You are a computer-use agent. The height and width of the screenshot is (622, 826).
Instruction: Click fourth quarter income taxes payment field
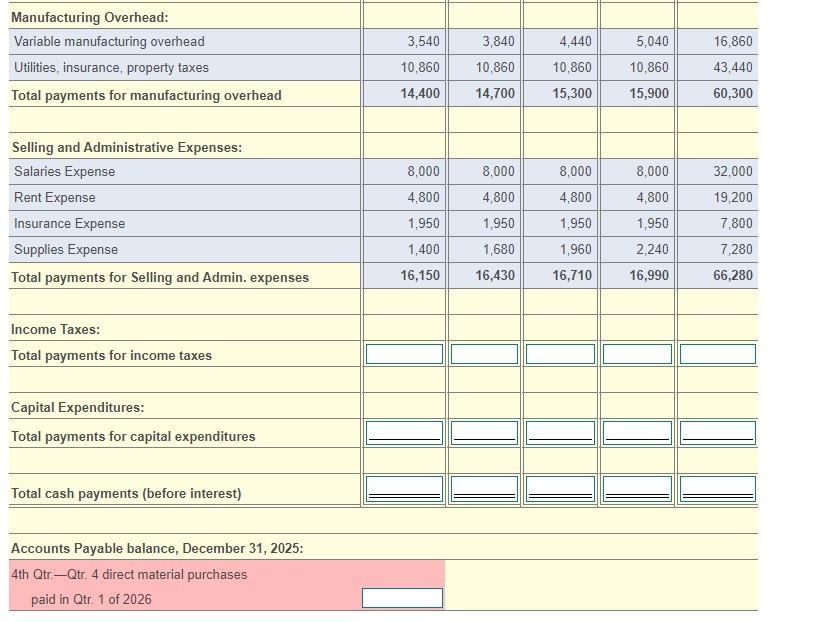tap(637, 354)
